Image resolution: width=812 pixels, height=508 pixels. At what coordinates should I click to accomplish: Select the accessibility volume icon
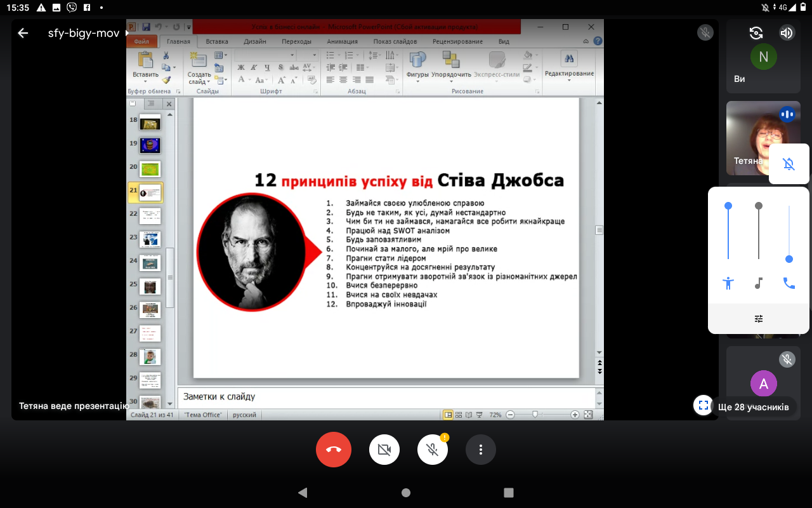[728, 284]
